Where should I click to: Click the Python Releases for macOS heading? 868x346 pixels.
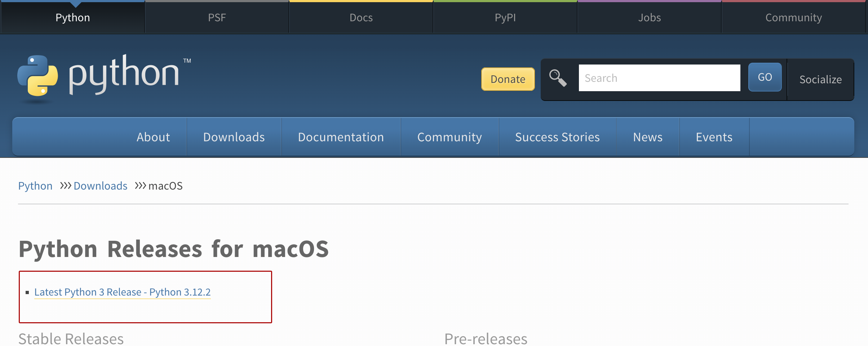click(x=174, y=249)
